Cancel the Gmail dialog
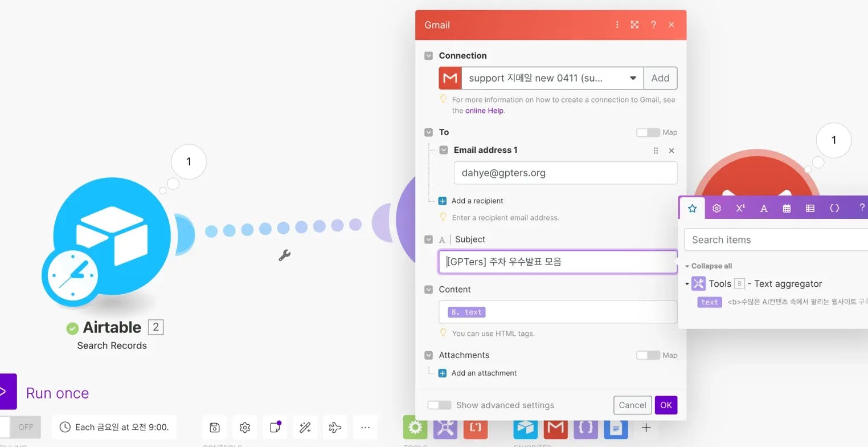Image resolution: width=868 pixels, height=447 pixels. coord(632,405)
